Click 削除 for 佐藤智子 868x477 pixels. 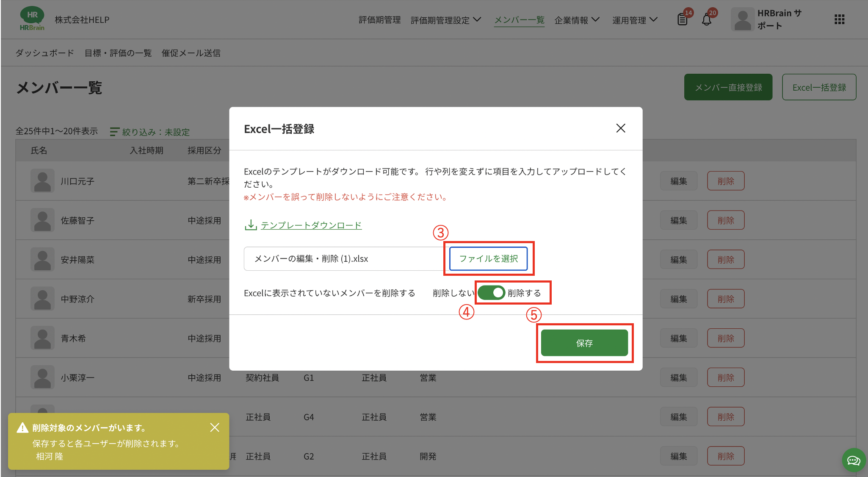tap(726, 220)
